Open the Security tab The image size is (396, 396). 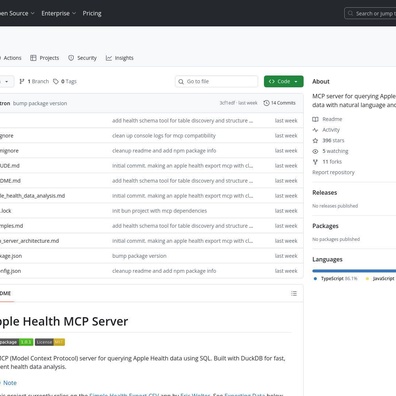click(82, 58)
